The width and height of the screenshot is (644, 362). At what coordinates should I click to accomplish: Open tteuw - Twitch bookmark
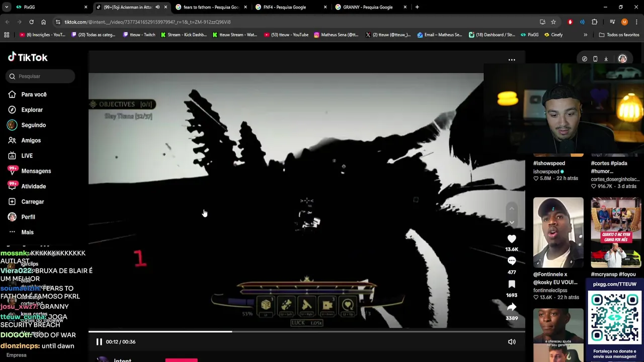[x=138, y=35]
